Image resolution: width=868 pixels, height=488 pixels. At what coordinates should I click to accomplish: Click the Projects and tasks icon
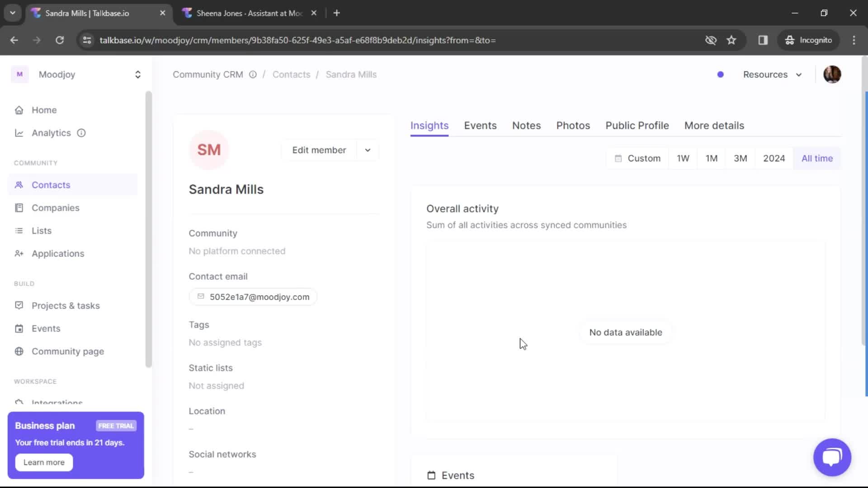(19, 305)
